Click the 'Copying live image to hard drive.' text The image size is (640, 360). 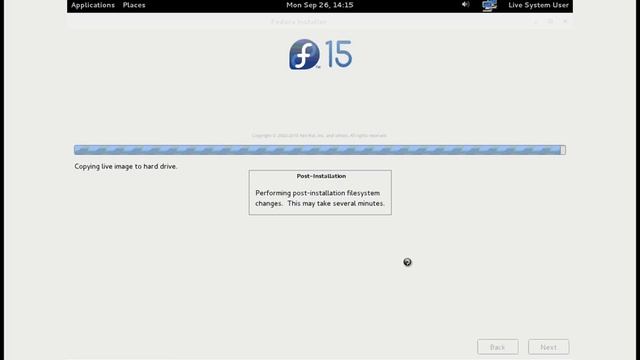[x=126, y=166]
